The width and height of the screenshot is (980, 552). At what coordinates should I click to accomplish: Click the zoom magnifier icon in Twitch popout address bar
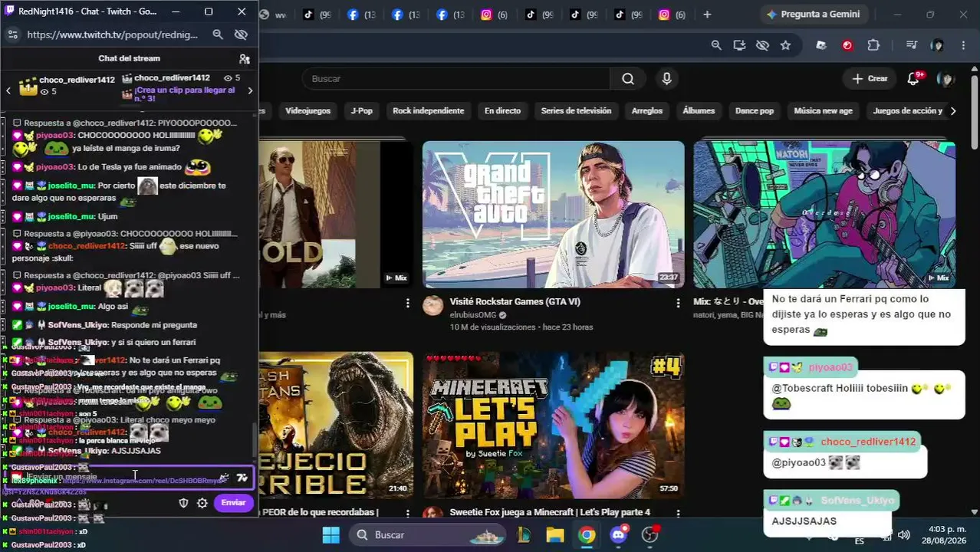click(x=218, y=34)
